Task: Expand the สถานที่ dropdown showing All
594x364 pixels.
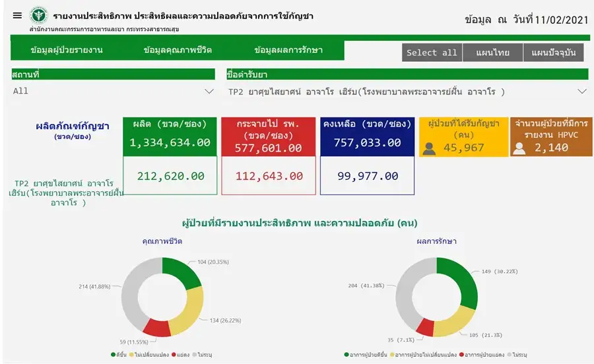Action: click(209, 92)
